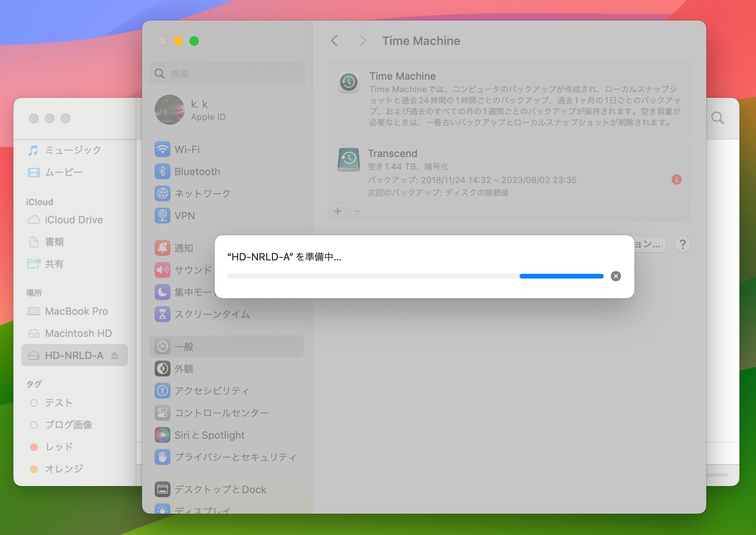
Task: Open iCloud Drive in Finder sidebar
Action: [75, 219]
